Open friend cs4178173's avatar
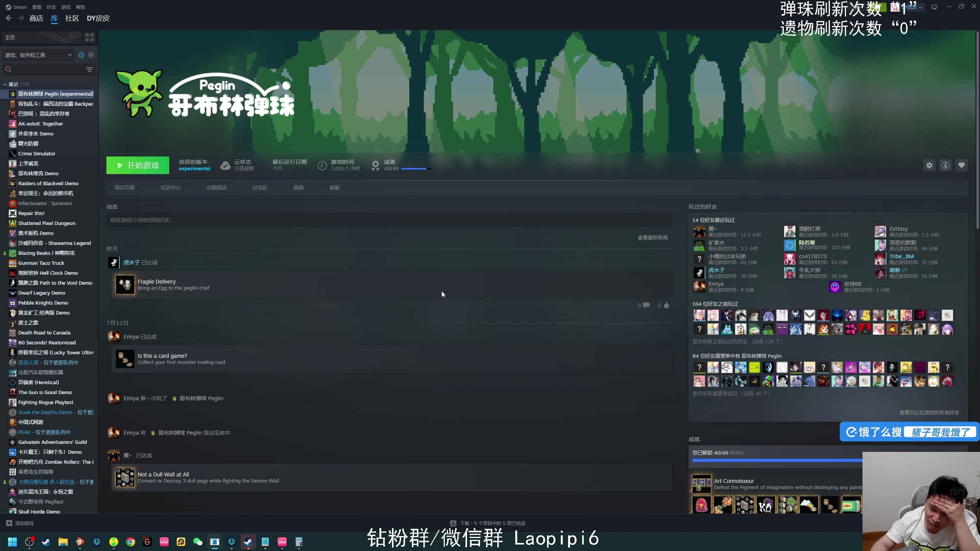The width and height of the screenshot is (980, 551). (790, 259)
